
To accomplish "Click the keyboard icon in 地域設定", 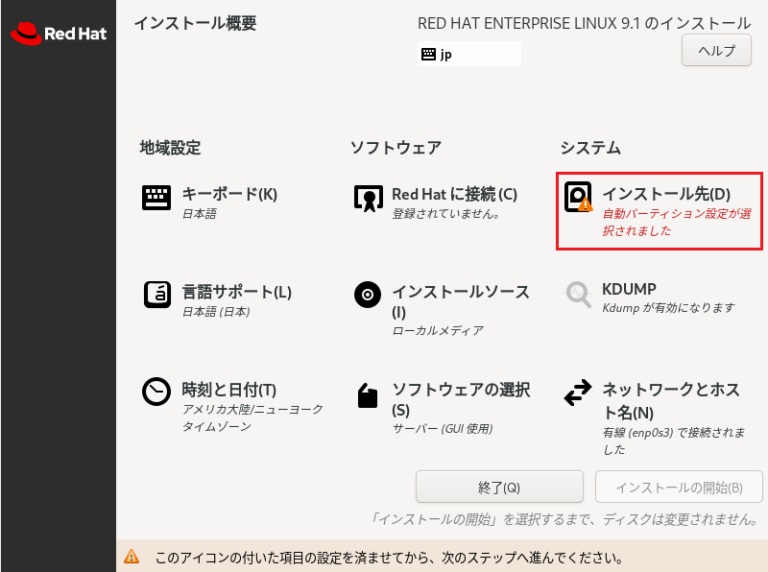I will tap(156, 198).
